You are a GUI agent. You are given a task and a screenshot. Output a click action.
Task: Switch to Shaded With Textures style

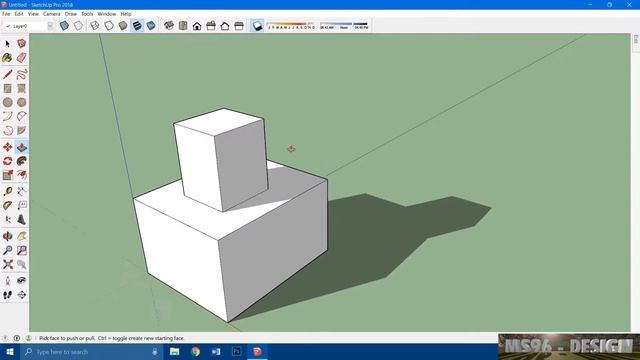pos(137,26)
